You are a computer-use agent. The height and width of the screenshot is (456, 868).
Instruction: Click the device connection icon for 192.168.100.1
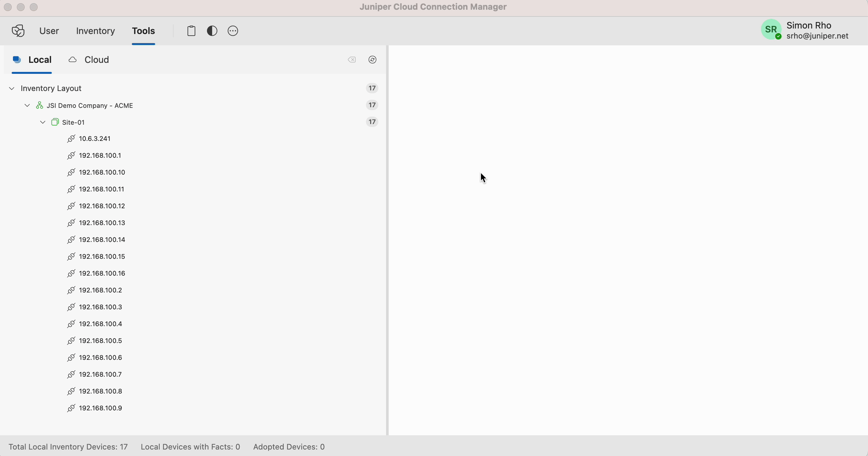point(71,155)
